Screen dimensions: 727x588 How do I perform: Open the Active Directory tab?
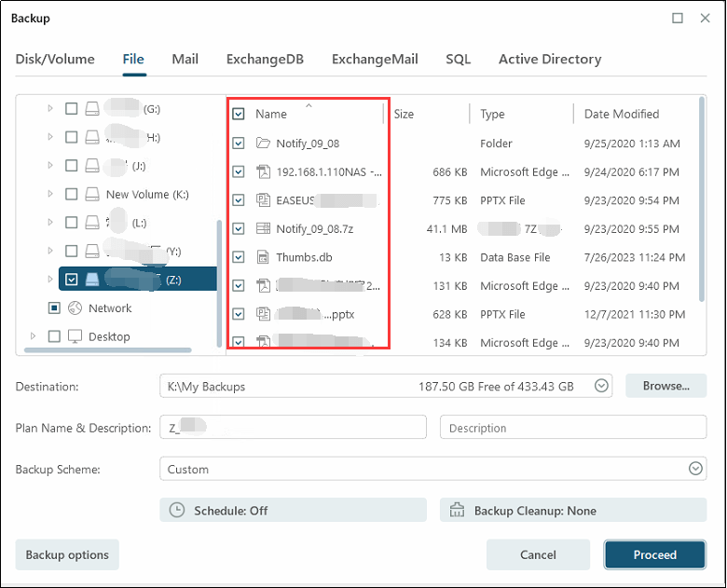click(549, 59)
